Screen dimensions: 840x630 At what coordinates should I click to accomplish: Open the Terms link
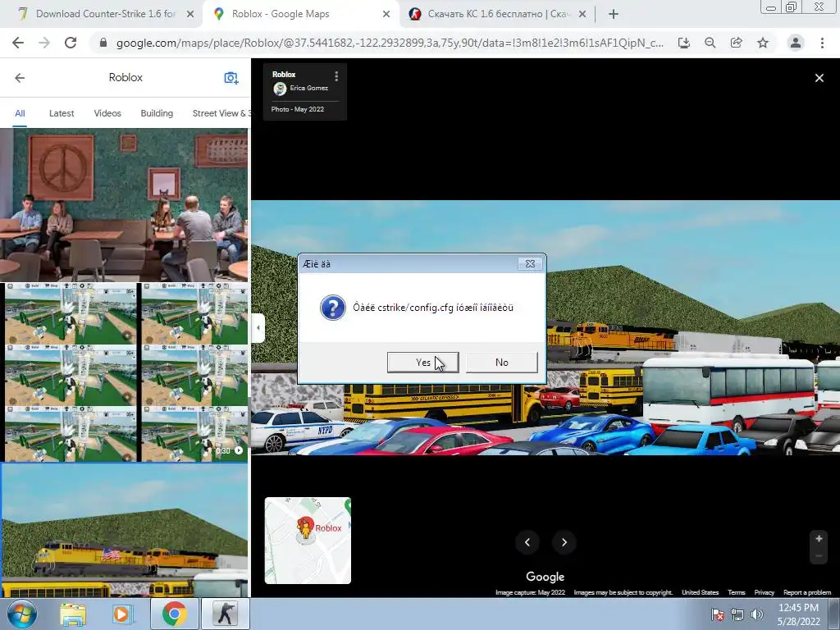tap(737, 592)
